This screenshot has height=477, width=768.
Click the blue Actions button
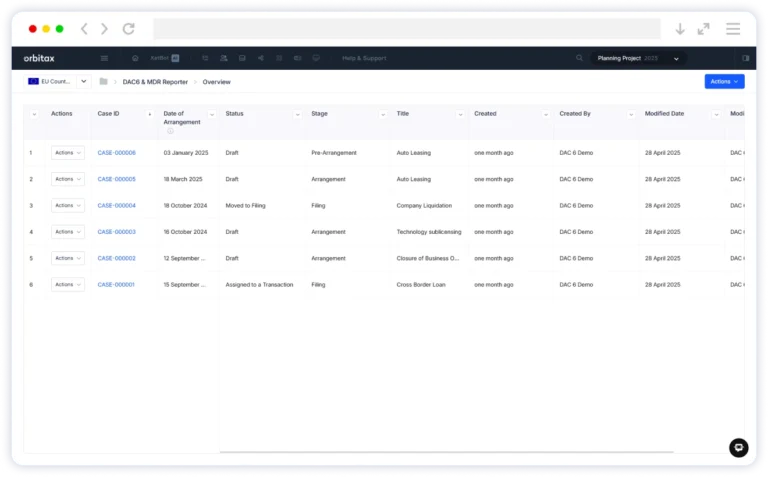tap(724, 81)
